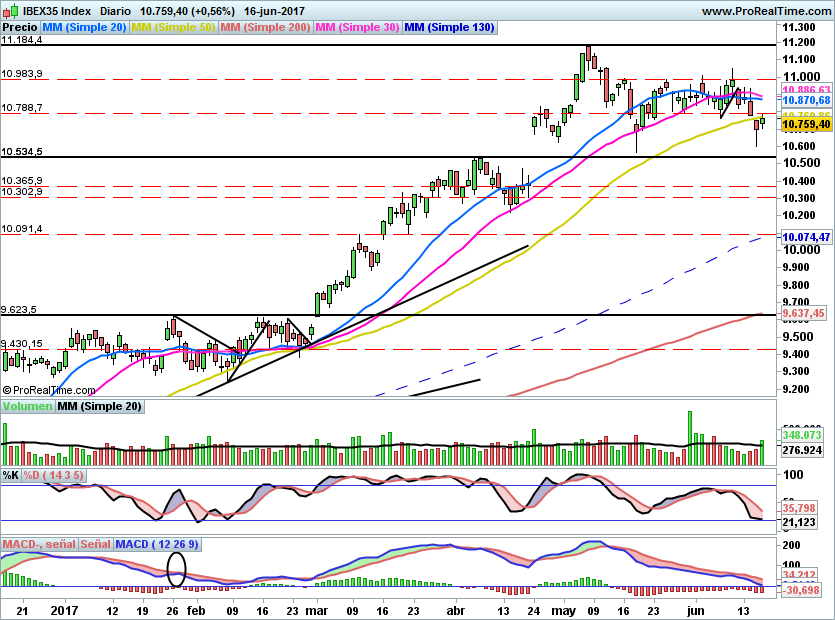Click the red 9.637,45 MM200 value tag
Screen dimensions: 835x620
pos(804,314)
